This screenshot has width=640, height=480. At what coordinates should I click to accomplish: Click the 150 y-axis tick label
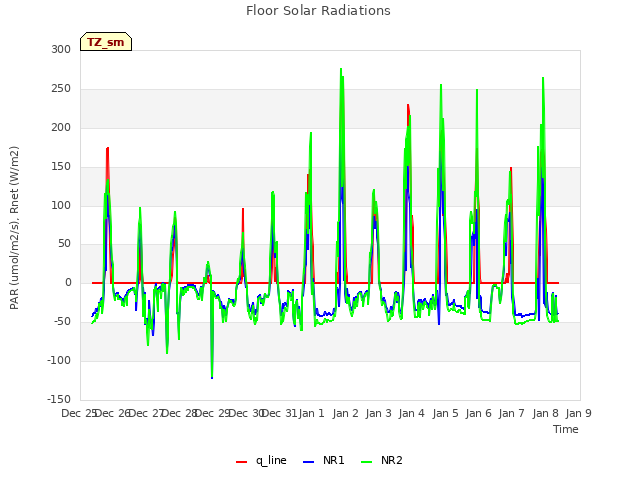pyautogui.click(x=61, y=167)
